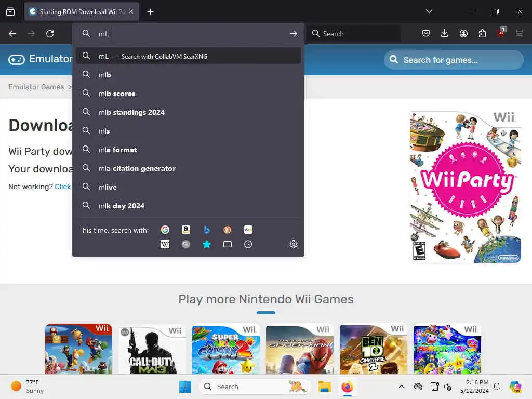Follow the 'Click' link after Not working?
The image size is (532, 399).
tap(63, 187)
